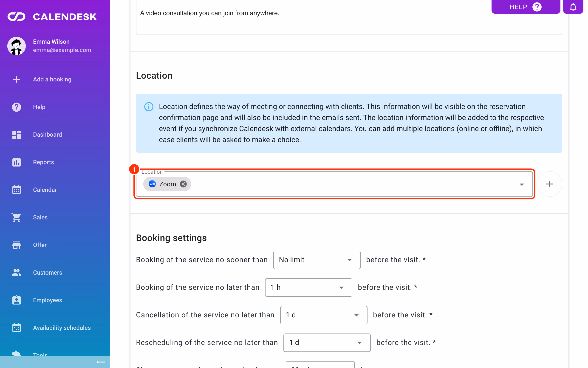The image size is (588, 368).
Task: Open notifications bell icon
Action: click(573, 7)
